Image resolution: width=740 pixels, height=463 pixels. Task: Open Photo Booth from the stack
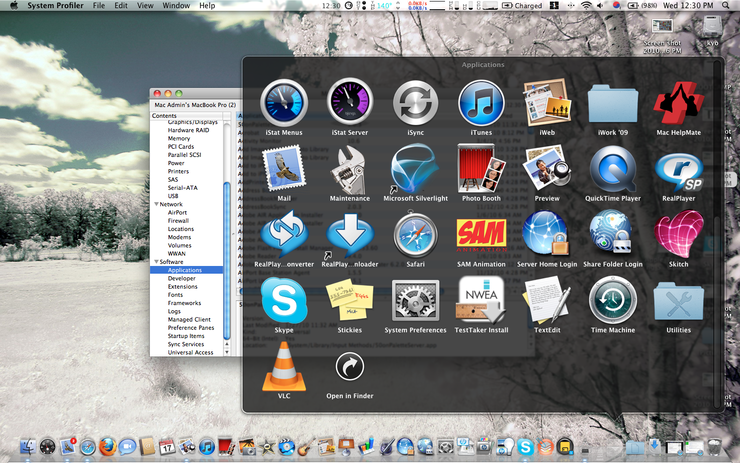click(x=480, y=168)
